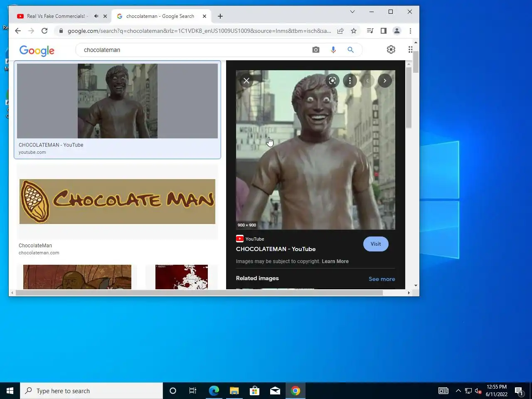Image resolution: width=532 pixels, height=399 pixels.
Task: Click the address bar URL
Action: (199, 31)
